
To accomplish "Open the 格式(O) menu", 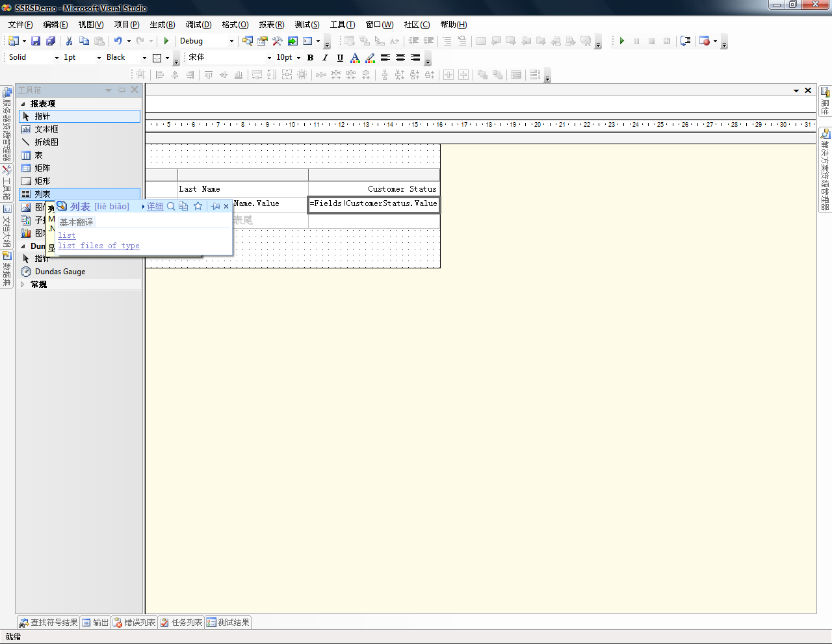I will [235, 25].
